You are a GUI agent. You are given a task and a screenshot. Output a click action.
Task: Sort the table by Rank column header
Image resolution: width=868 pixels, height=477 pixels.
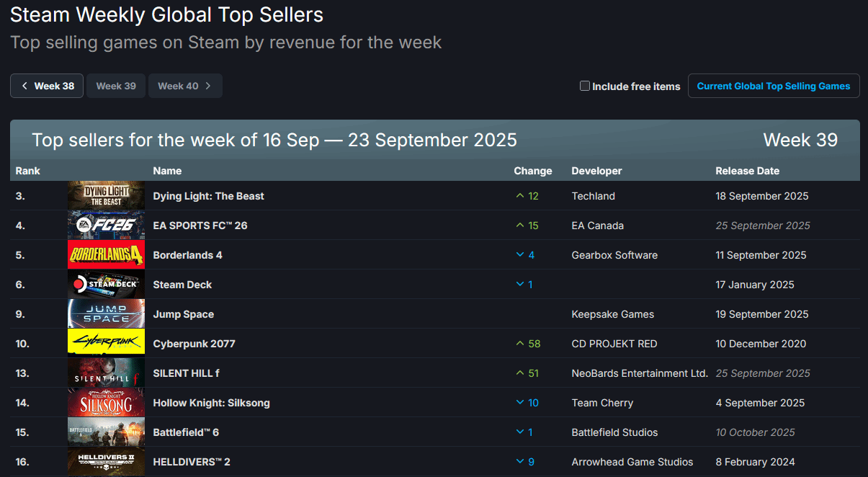coord(28,171)
